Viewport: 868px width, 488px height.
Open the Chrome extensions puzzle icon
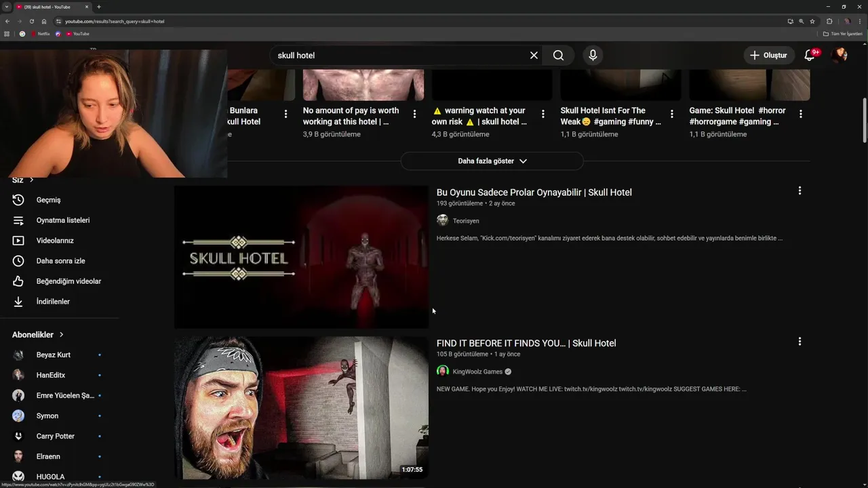(829, 21)
